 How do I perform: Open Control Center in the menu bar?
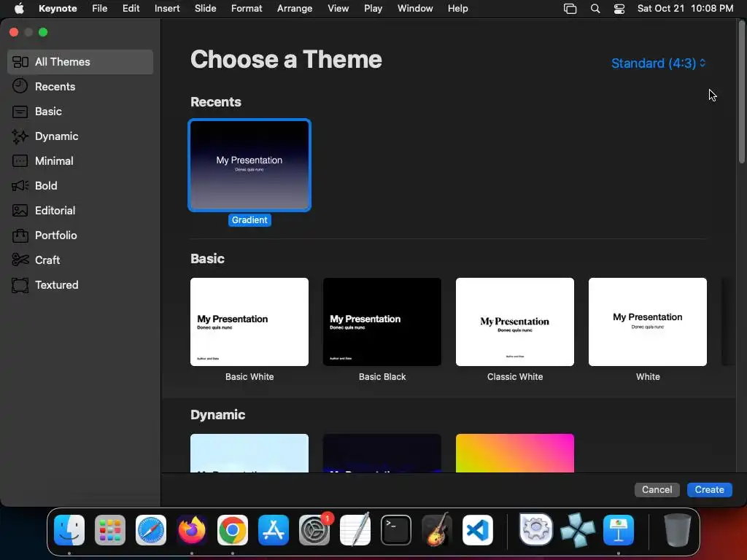[x=619, y=9]
